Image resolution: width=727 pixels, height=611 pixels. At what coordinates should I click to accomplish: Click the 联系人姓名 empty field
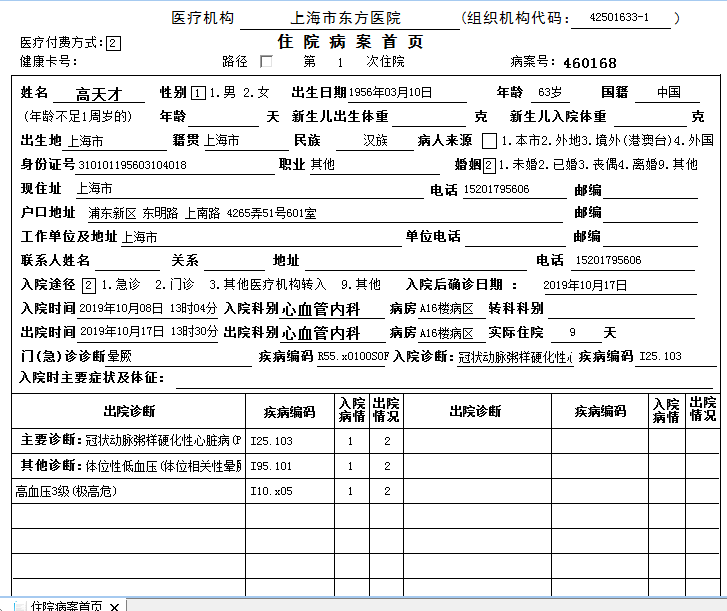point(127,262)
